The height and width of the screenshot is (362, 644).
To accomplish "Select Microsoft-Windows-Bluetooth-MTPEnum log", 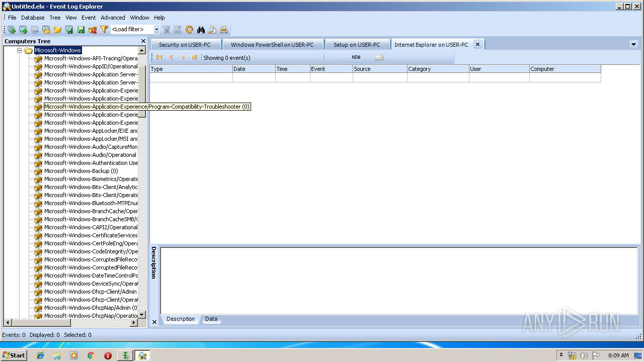I will [91, 203].
